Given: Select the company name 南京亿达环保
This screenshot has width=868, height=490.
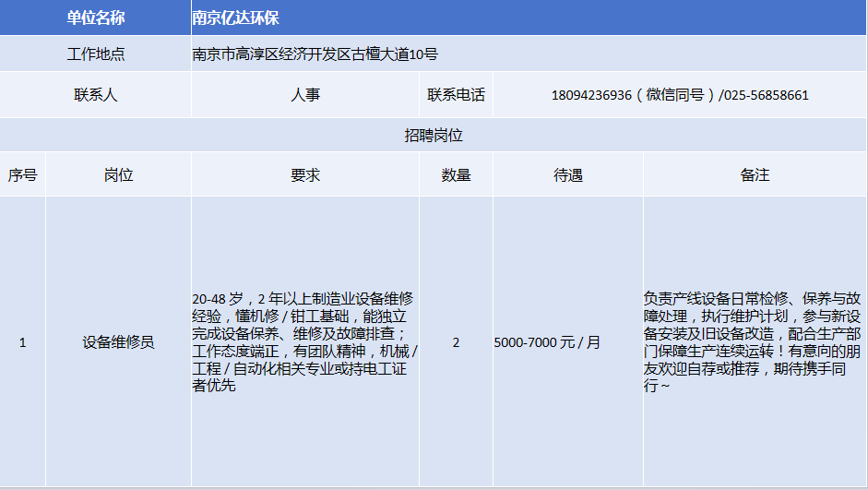Looking at the screenshot, I should click(235, 18).
